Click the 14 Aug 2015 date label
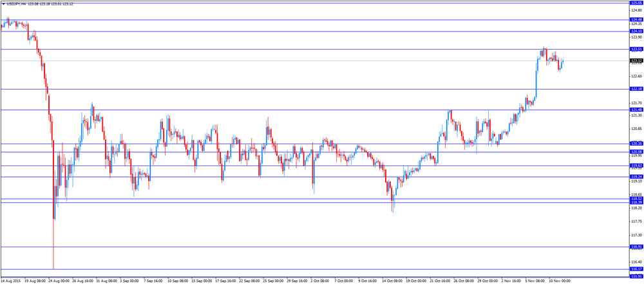 [10, 281]
